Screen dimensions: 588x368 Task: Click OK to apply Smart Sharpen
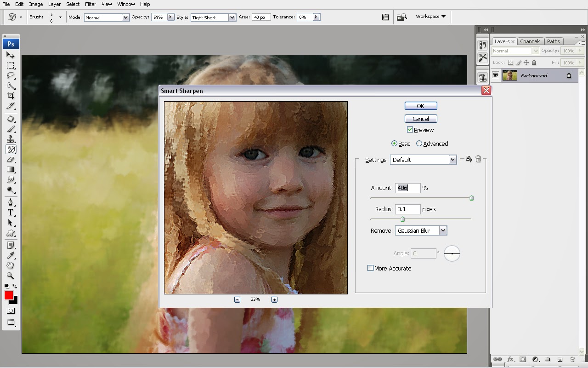click(x=420, y=106)
